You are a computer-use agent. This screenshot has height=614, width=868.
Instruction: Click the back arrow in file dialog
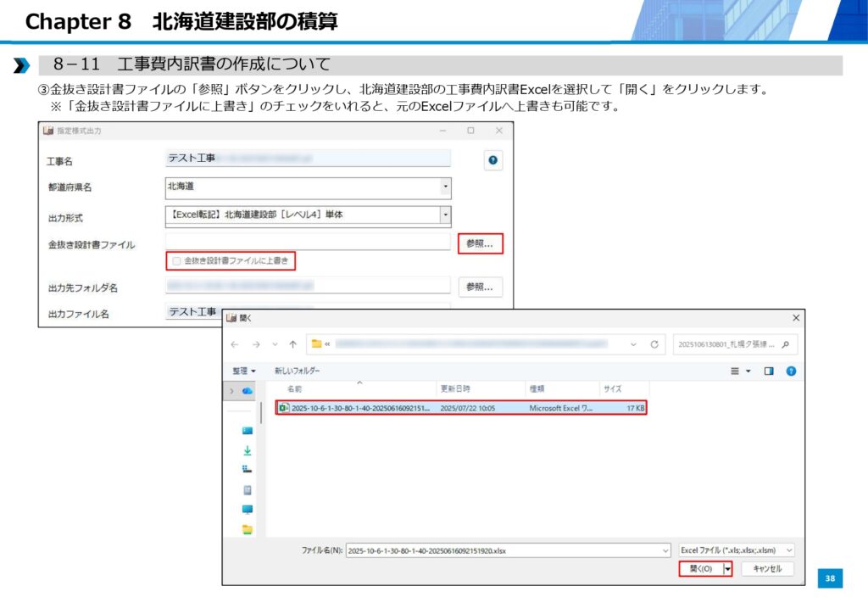(x=235, y=344)
